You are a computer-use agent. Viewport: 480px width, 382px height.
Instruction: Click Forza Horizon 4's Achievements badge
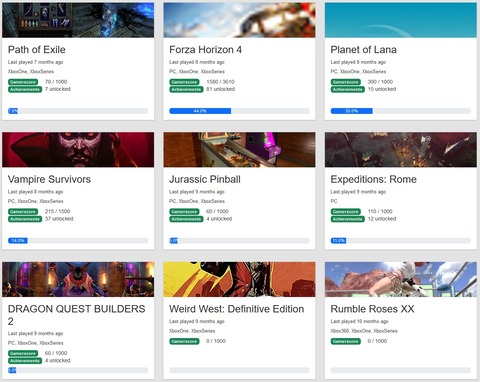click(186, 89)
